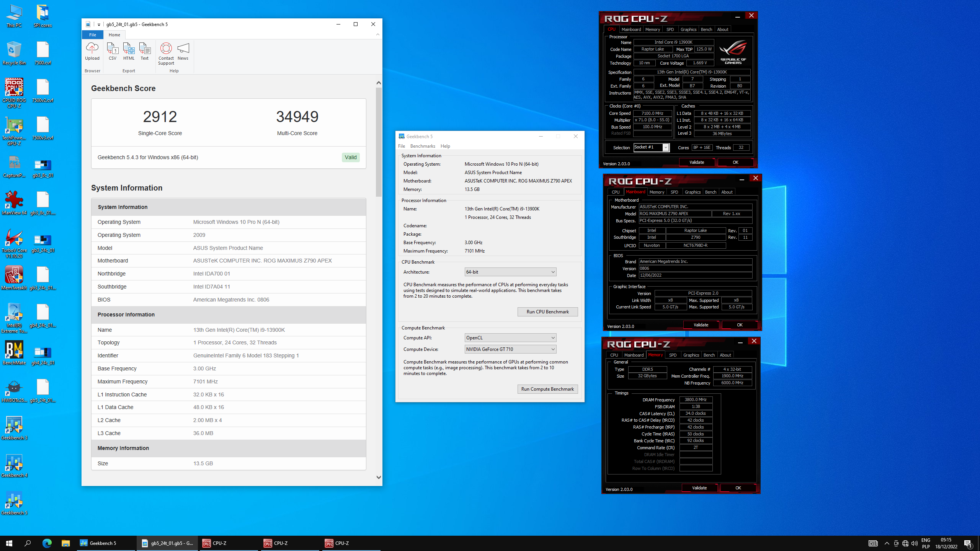Click OK in Memory CPU-Z window
This screenshot has height=551, width=980.
738,488
